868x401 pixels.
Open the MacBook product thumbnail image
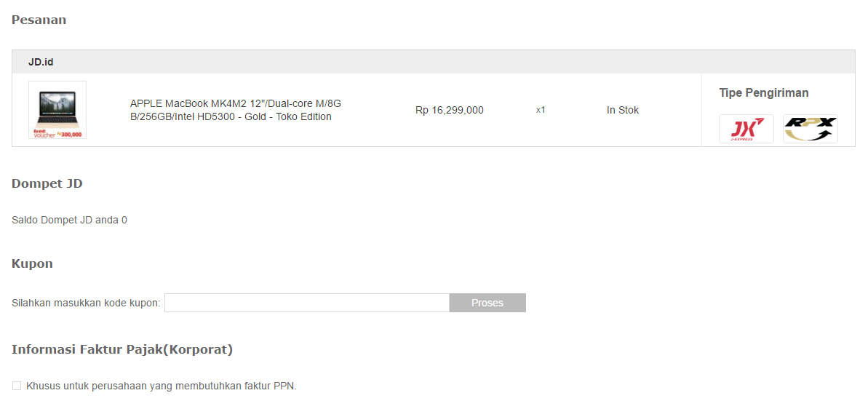tap(57, 110)
